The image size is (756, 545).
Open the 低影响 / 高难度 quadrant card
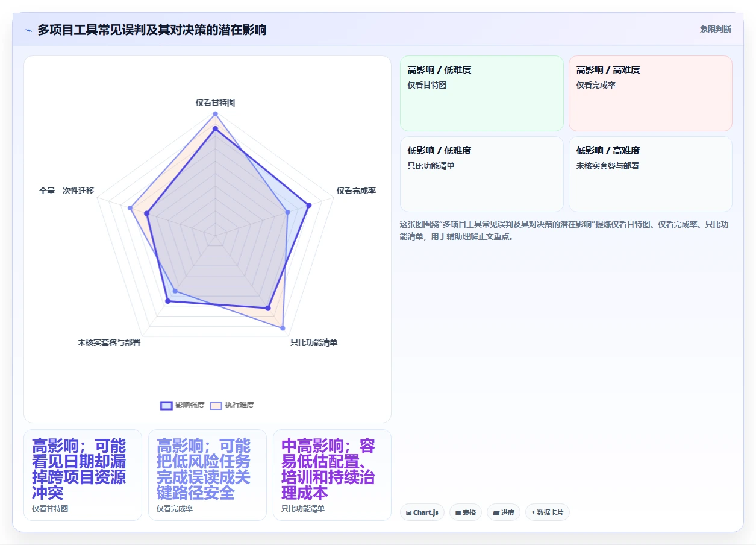click(x=651, y=174)
